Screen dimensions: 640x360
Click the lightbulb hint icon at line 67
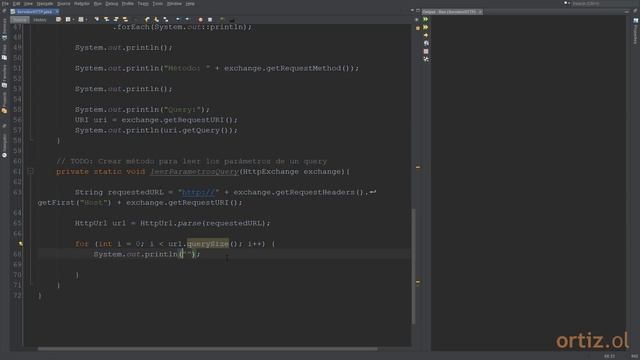[20, 244]
